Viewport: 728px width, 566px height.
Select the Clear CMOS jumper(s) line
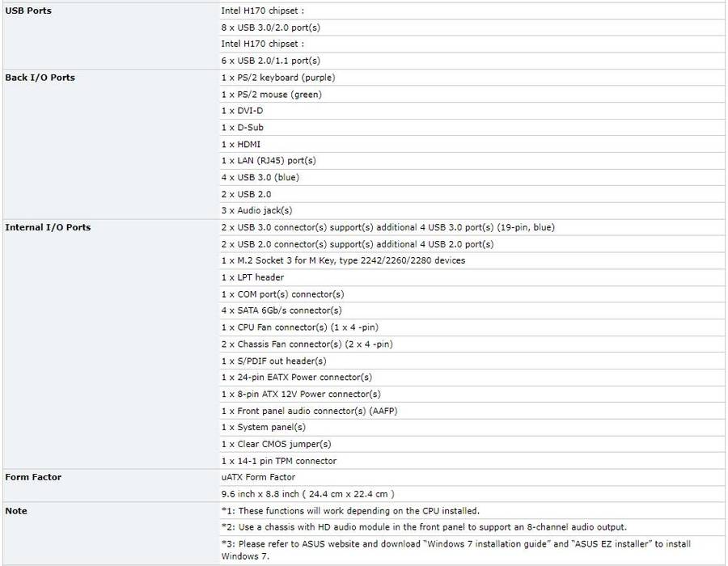tap(276, 444)
